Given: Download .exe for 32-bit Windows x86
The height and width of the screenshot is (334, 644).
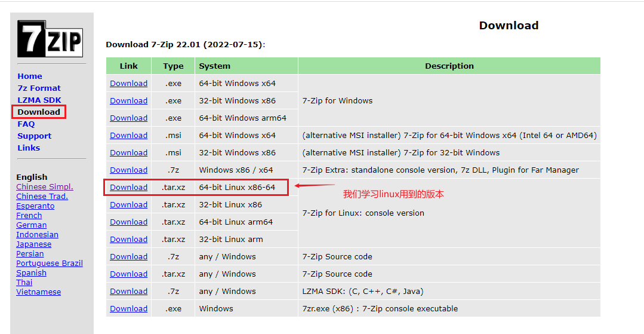Looking at the screenshot, I should pos(128,100).
